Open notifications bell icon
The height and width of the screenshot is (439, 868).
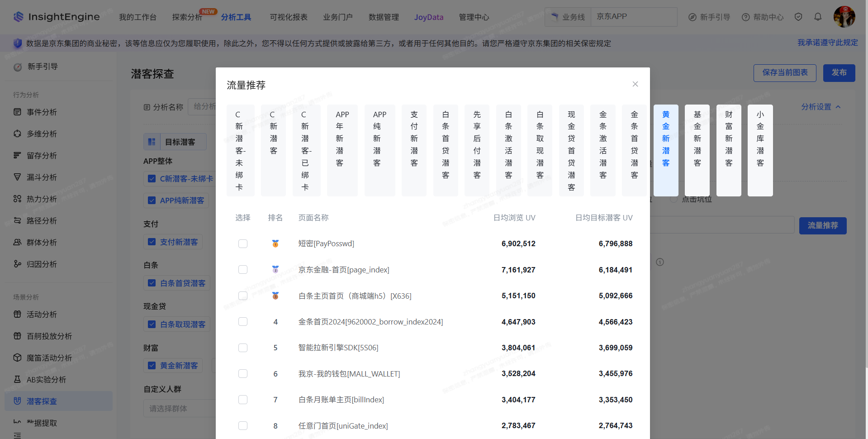click(818, 17)
